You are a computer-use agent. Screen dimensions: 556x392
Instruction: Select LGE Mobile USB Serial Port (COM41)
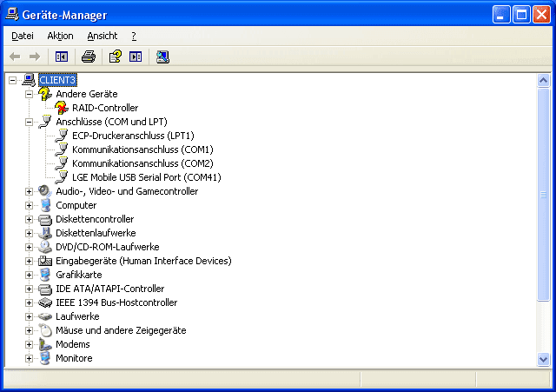pyautogui.click(x=147, y=177)
